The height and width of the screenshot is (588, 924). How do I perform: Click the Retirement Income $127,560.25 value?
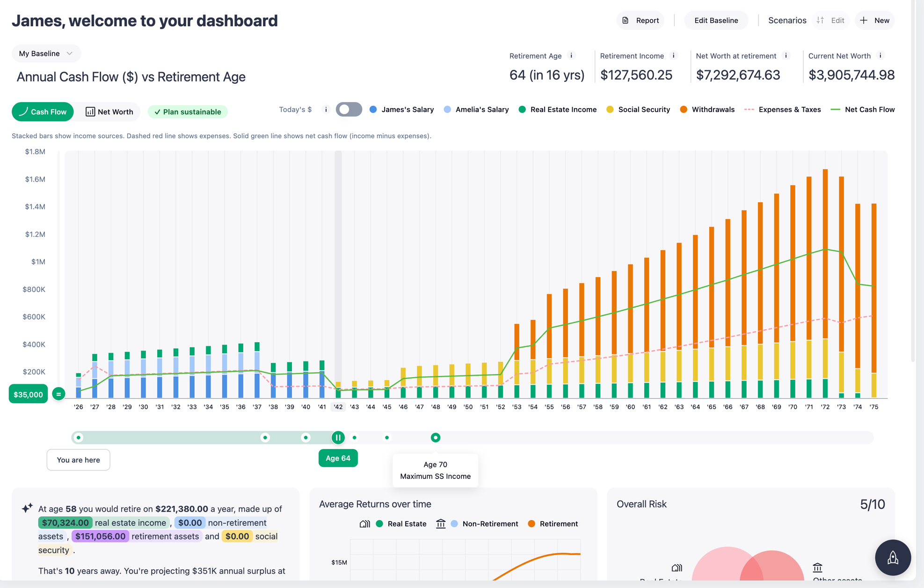636,75
